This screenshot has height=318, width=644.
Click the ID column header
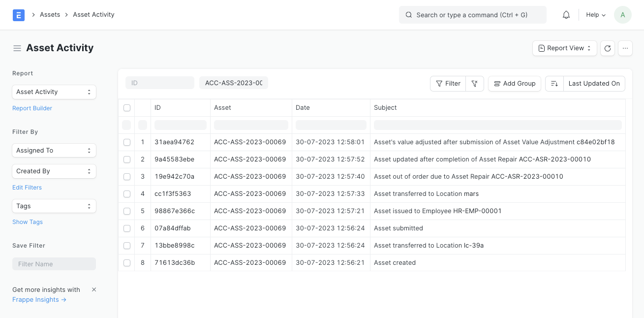pos(181,108)
